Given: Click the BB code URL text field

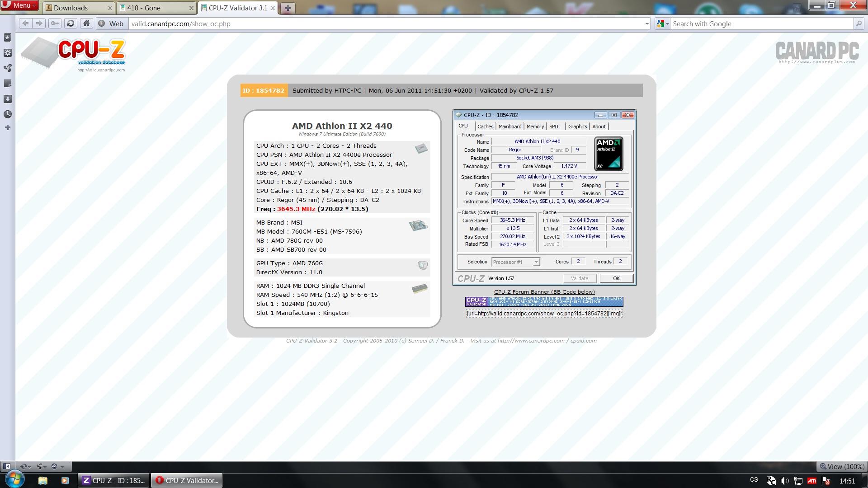Looking at the screenshot, I should point(544,314).
